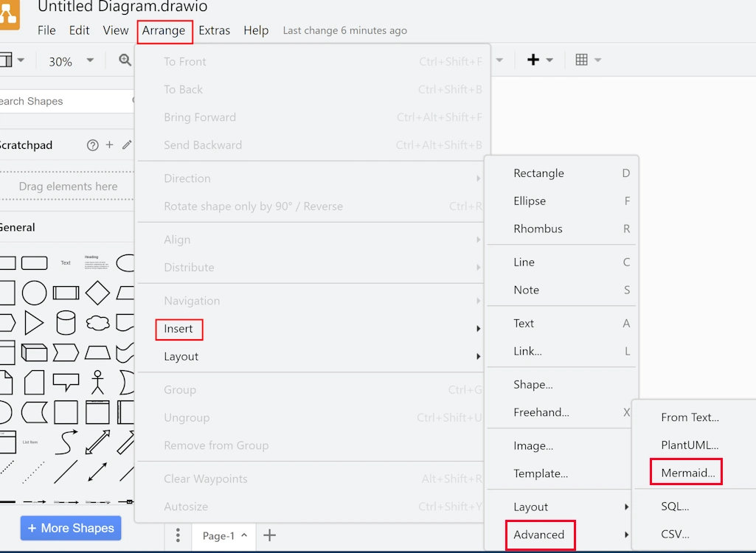Click the Untitled Diagram.drawio file title
The image size is (756, 553).
click(x=122, y=7)
